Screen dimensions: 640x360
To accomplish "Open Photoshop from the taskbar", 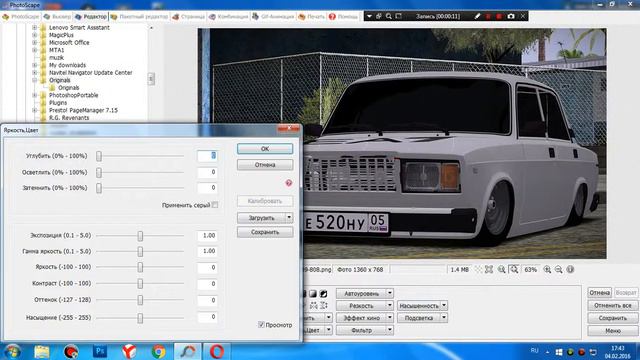I will (100, 351).
